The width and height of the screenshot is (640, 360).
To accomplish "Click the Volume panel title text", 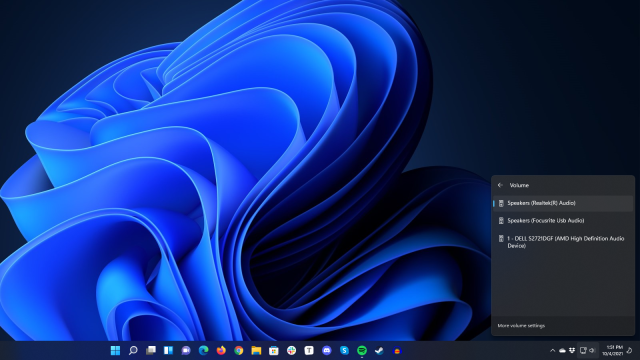I will click(519, 185).
